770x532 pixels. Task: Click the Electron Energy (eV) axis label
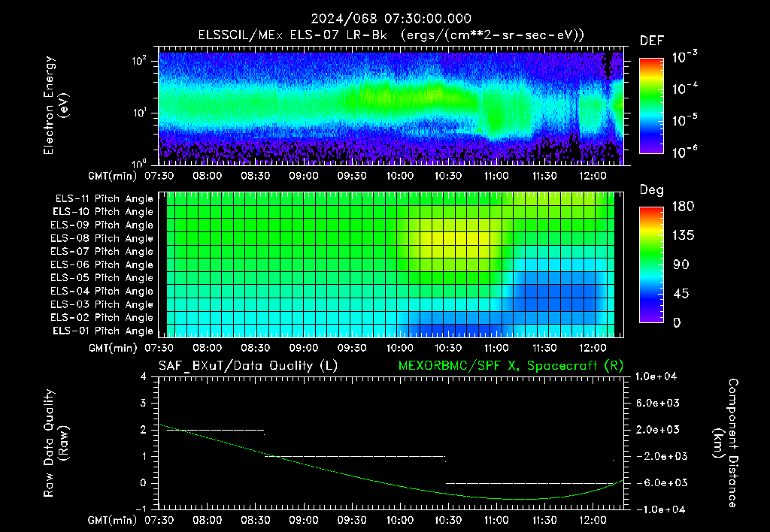point(56,105)
